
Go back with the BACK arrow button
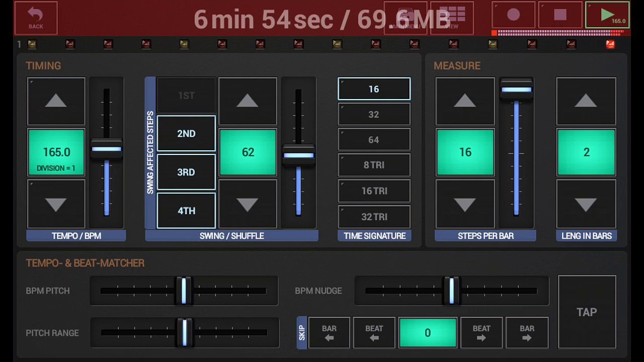36,18
